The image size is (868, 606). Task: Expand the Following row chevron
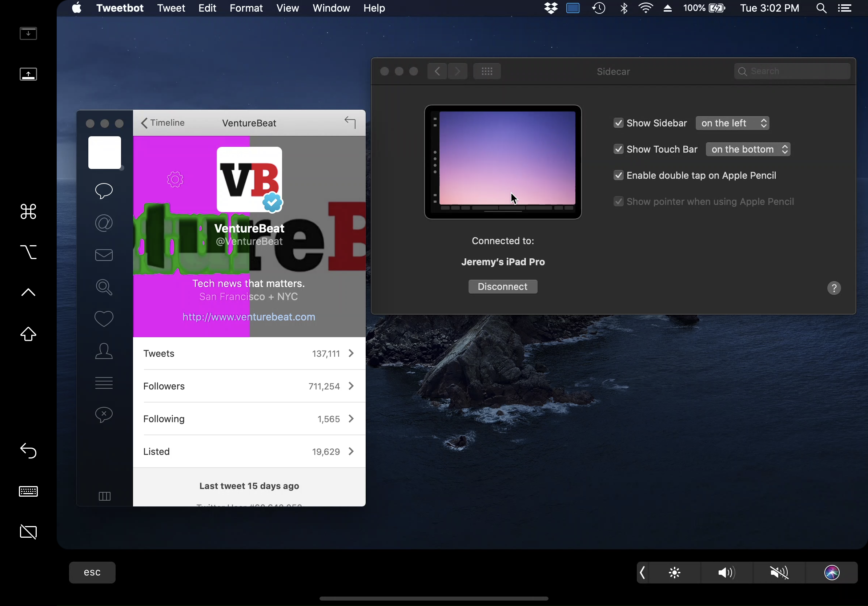point(351,419)
